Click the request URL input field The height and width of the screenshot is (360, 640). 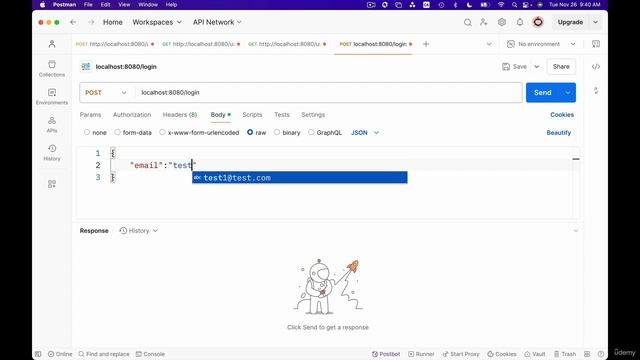pyautogui.click(x=329, y=93)
